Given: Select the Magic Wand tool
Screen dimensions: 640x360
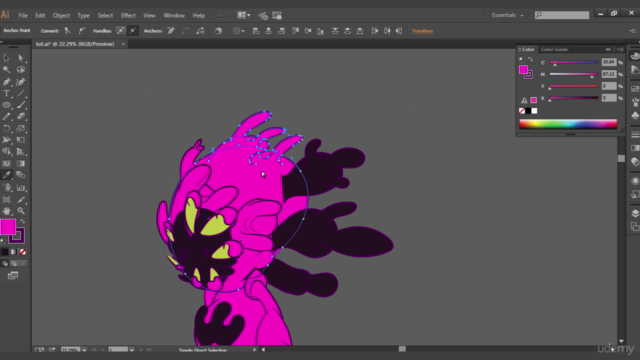Looking at the screenshot, I should (x=7, y=70).
